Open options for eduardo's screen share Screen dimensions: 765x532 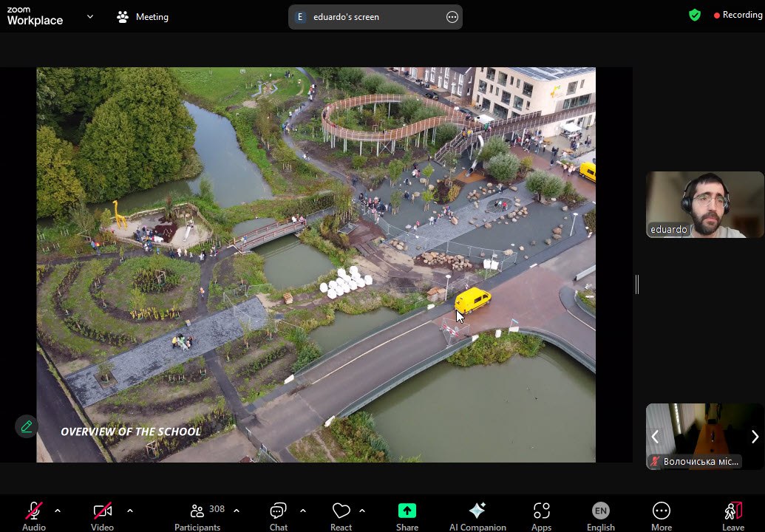click(x=452, y=17)
